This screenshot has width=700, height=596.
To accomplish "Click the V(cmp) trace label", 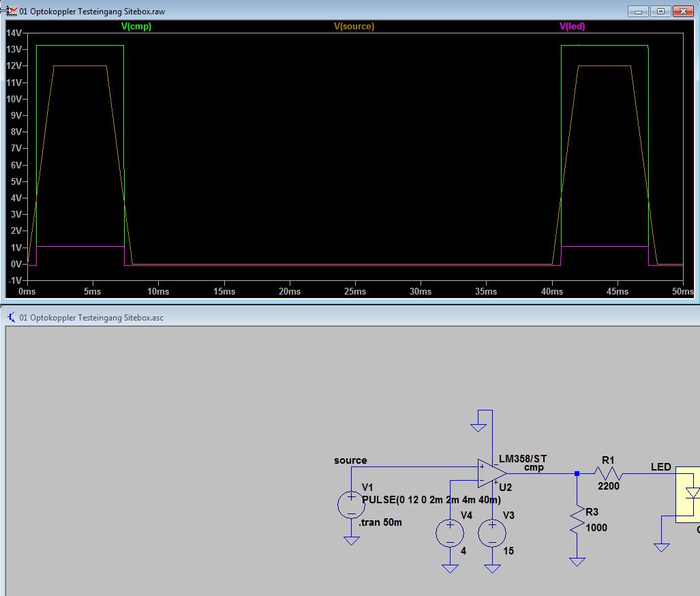I will (x=136, y=27).
